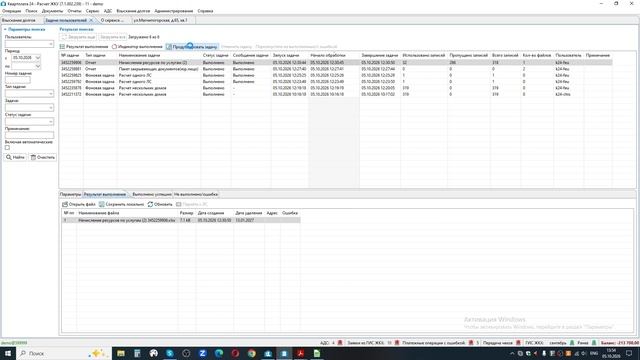Open the Отчеты menu
This screenshot has height=360, width=640.
tap(74, 11)
